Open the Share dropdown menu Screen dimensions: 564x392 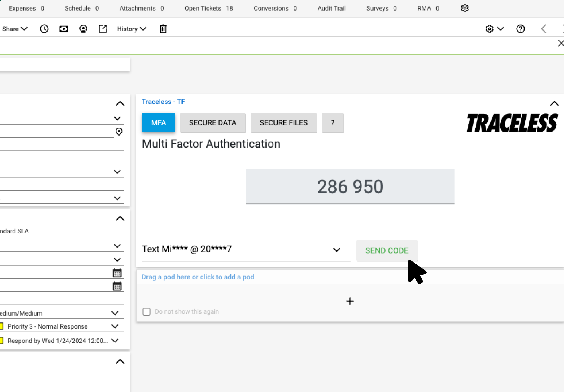pos(15,29)
